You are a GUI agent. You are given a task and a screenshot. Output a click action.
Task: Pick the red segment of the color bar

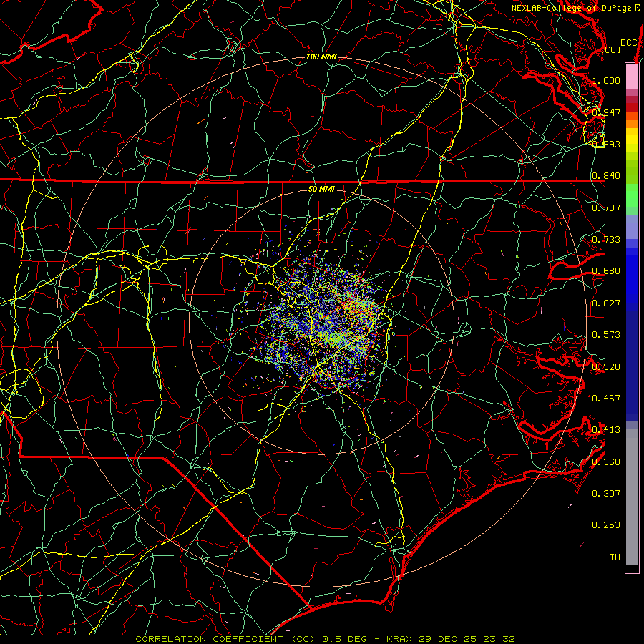click(x=632, y=107)
